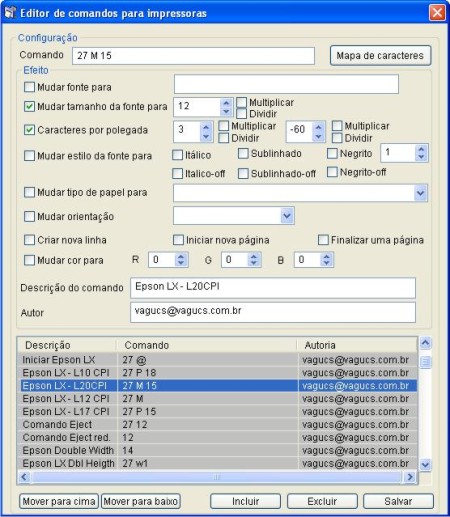Click the table's scroll-right arrow
The image size is (450, 517).
(410, 477)
